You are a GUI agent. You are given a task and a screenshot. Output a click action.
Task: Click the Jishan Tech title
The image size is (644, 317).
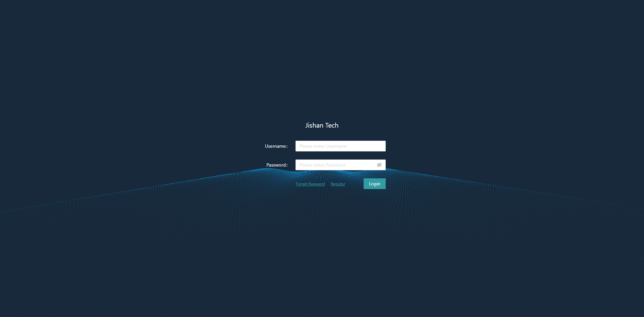pyautogui.click(x=322, y=125)
